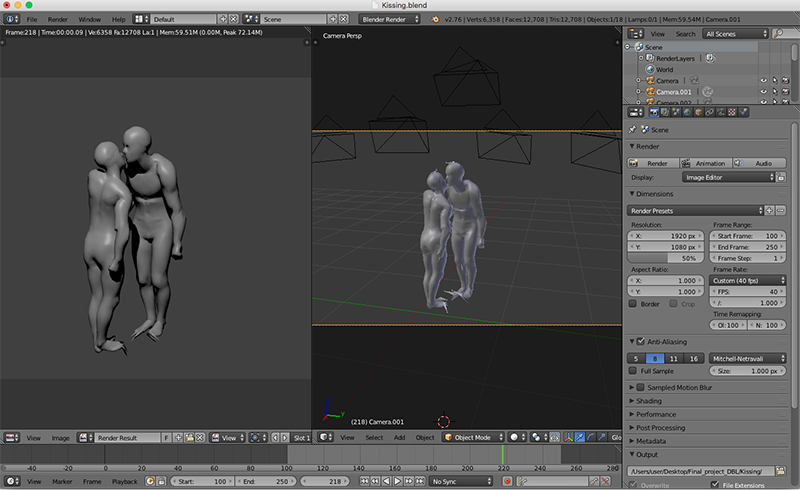800x490 pixels.
Task: Hide Camera via its eye icon
Action: click(x=763, y=80)
